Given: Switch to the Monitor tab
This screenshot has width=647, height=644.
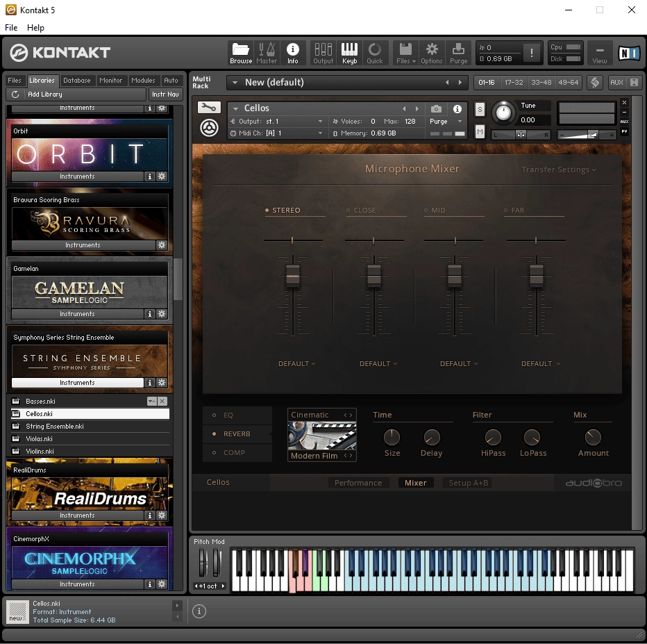Looking at the screenshot, I should 110,81.
